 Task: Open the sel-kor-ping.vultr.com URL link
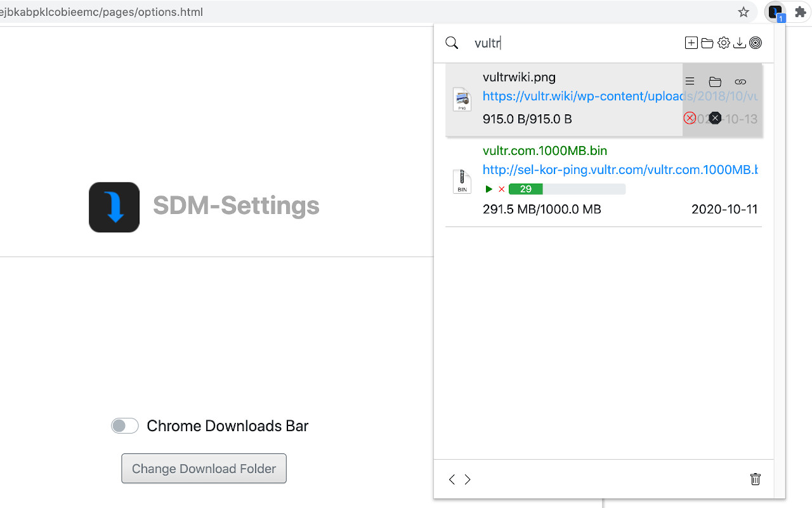(x=620, y=170)
